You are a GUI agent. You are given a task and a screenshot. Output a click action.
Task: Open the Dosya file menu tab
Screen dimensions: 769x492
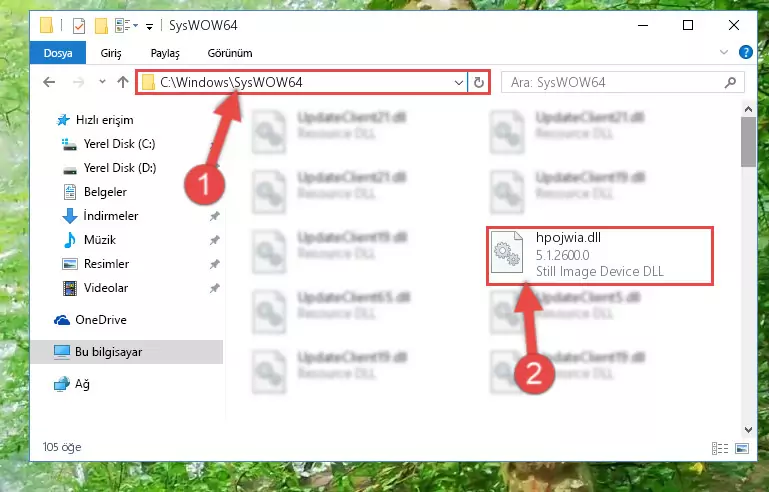(x=58, y=53)
